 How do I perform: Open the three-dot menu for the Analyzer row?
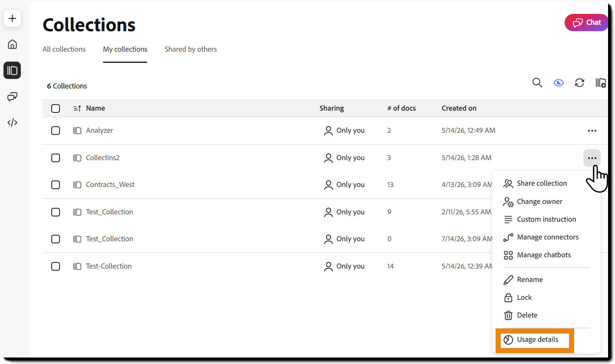[592, 131]
